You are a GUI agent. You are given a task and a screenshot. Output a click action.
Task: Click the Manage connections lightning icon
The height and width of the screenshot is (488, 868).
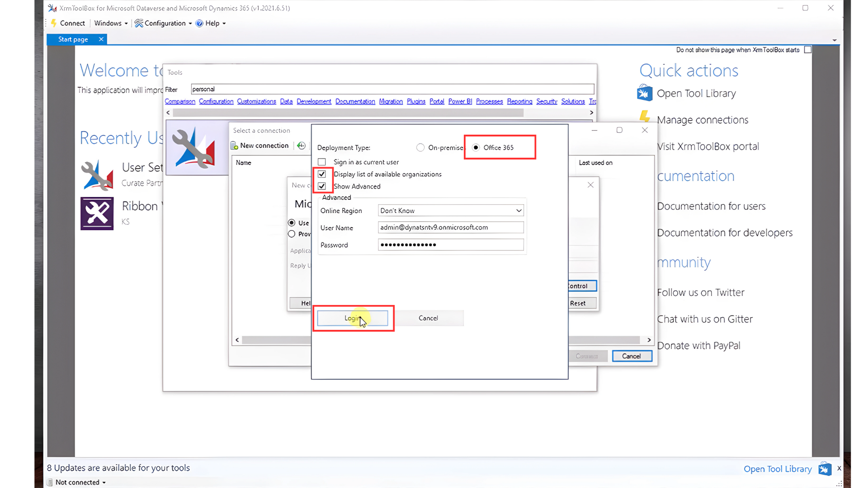pos(645,117)
